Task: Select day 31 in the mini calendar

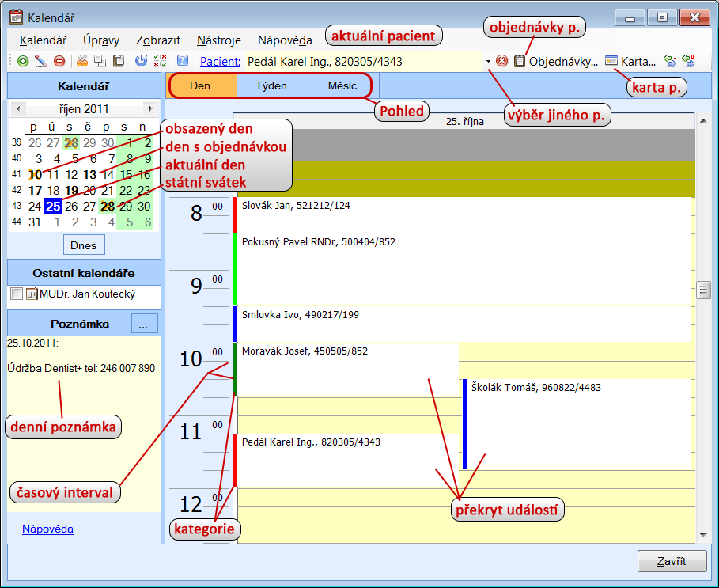Action: 36,222
